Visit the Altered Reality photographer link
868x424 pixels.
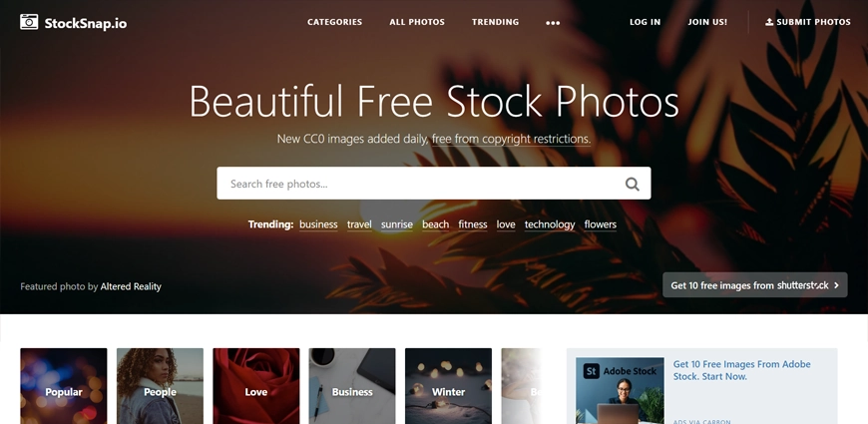(131, 286)
